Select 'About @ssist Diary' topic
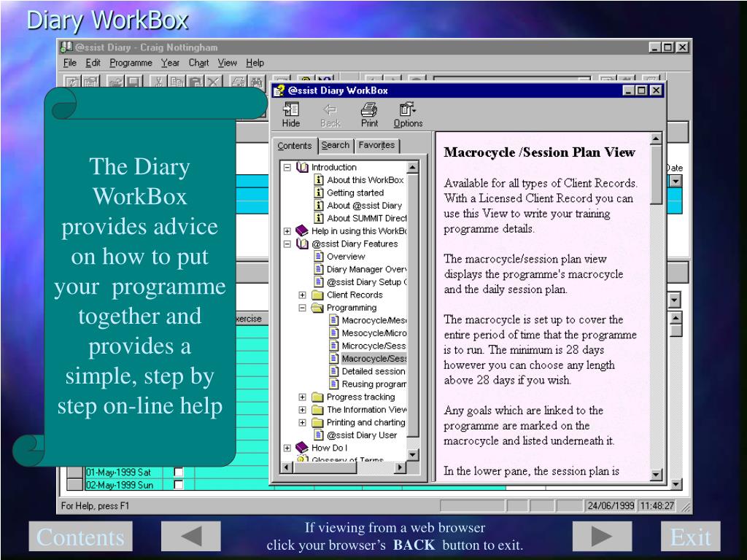 click(x=365, y=205)
